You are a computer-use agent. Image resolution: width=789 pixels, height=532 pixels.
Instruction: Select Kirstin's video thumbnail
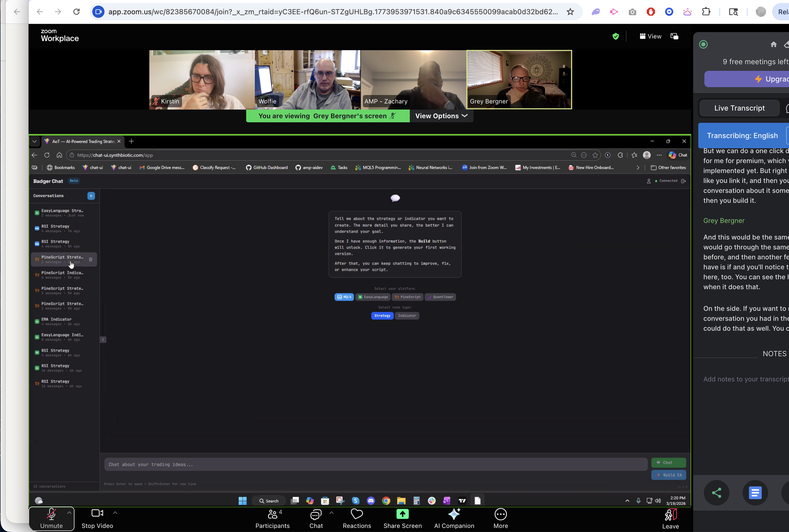click(x=202, y=80)
